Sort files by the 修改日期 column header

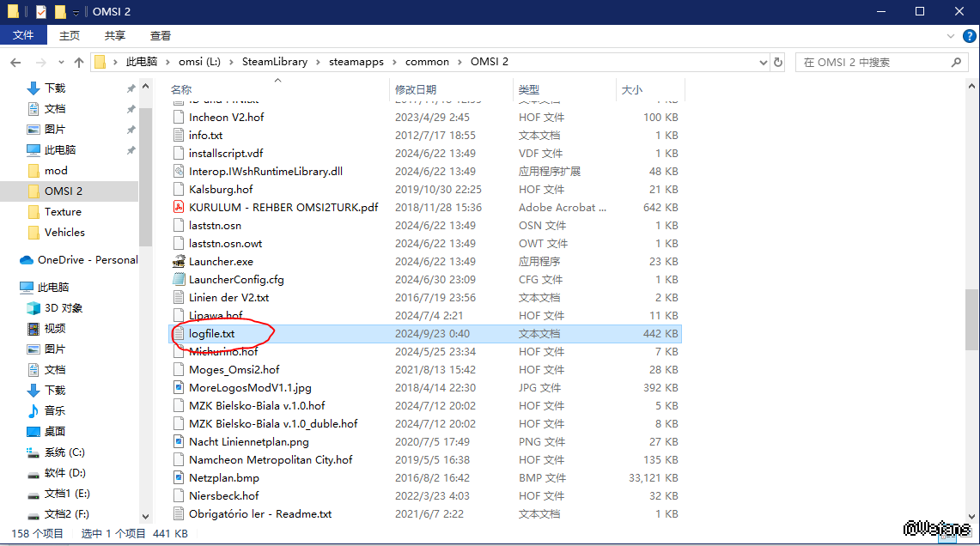tap(416, 89)
